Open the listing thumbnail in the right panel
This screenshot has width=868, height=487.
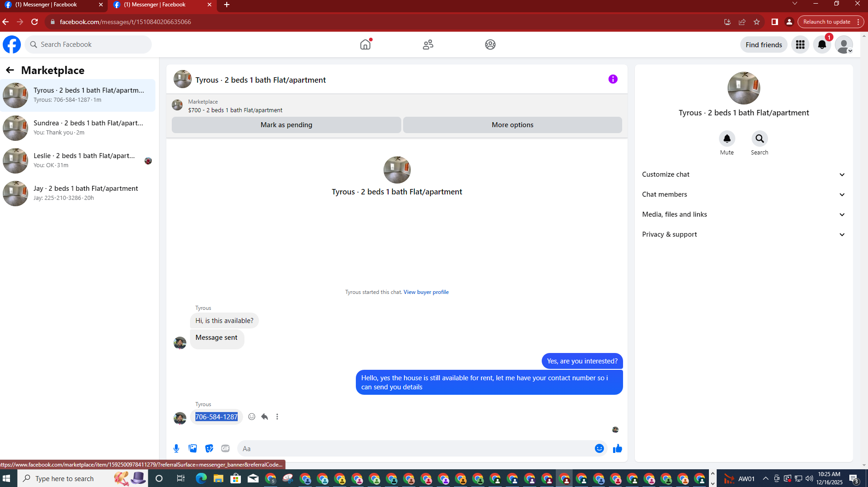[743, 88]
